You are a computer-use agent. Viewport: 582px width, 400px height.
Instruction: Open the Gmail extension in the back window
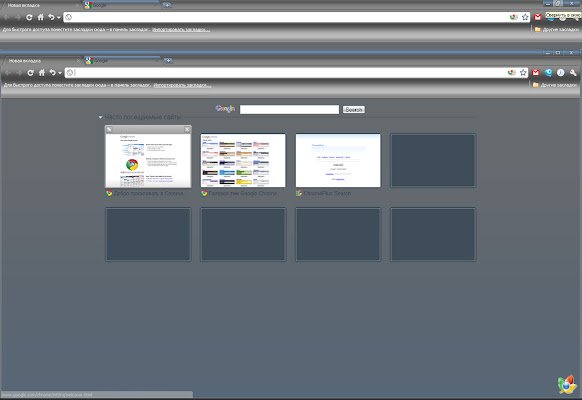pos(537,17)
